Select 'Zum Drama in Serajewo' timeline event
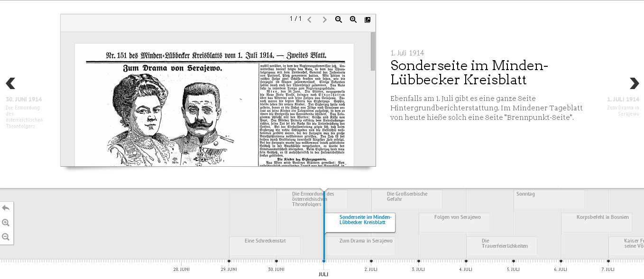This screenshot has height=279, width=644. tap(360, 246)
